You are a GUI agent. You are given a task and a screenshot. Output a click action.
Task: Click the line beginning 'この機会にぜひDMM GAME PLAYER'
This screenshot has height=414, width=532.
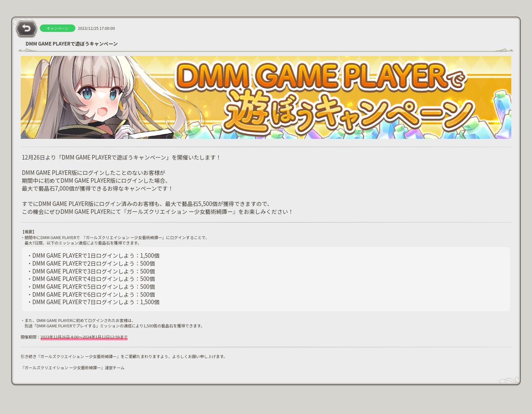(x=157, y=212)
